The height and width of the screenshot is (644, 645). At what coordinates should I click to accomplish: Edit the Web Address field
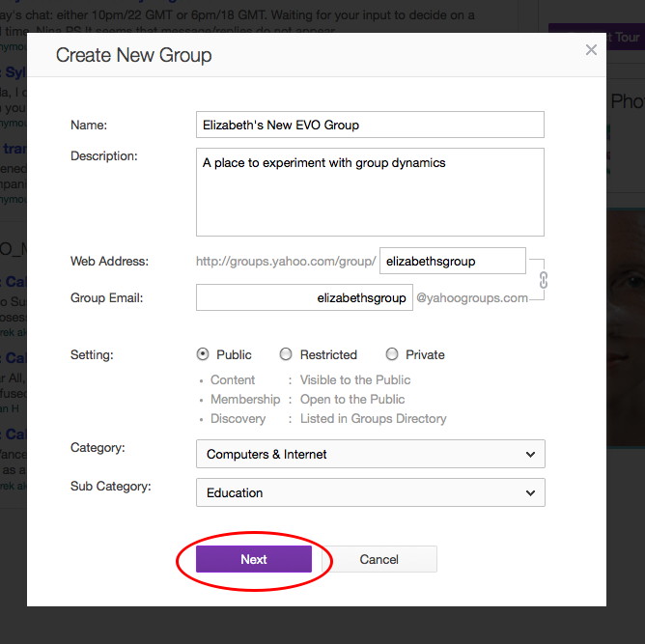pyautogui.click(x=453, y=261)
